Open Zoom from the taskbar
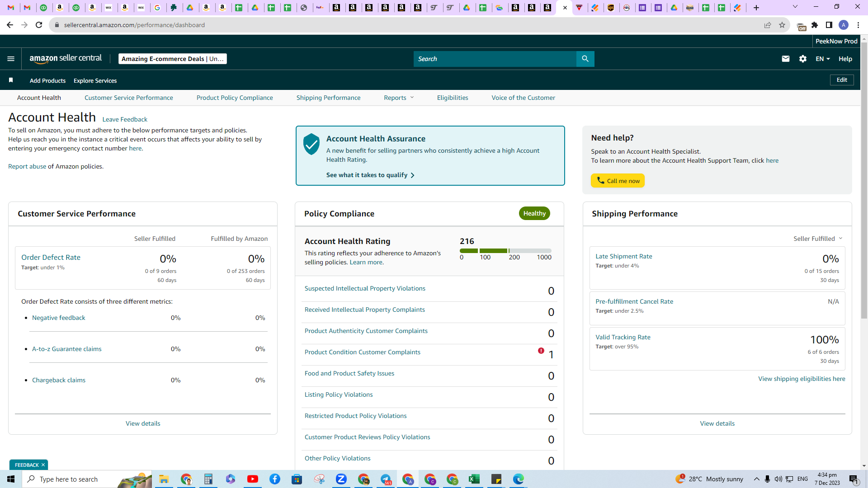 tap(341, 479)
